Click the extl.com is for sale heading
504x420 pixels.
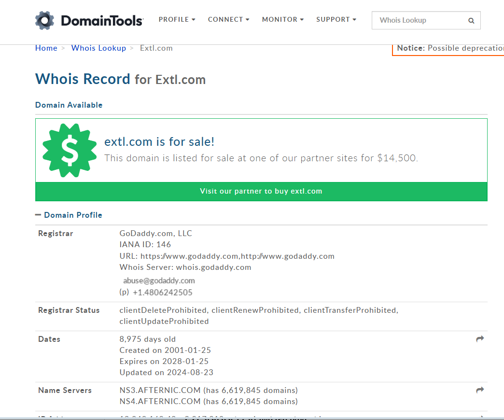click(x=159, y=142)
